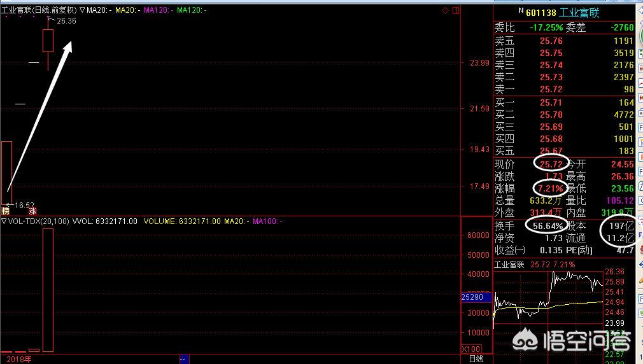
Task: Open the 榜 badge under the chart
Action: click(5, 211)
